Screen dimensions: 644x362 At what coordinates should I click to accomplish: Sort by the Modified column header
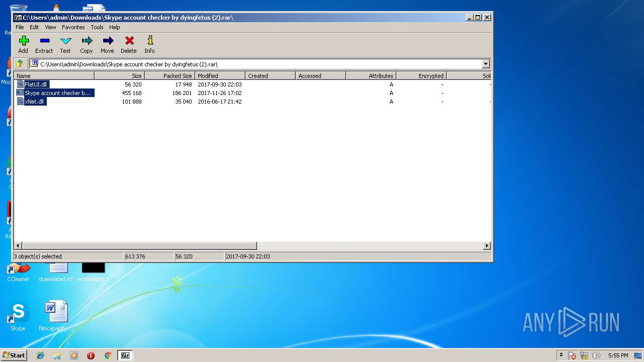click(220, 76)
